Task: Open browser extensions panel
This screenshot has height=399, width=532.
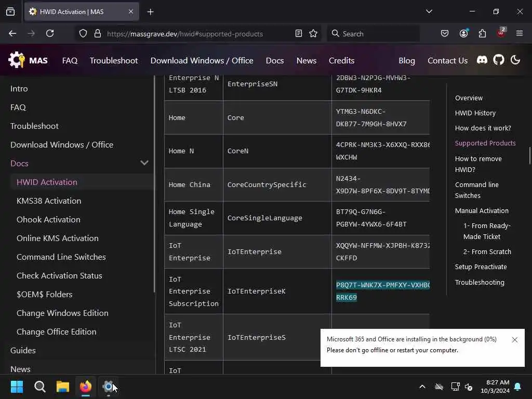Action: click(x=482, y=33)
